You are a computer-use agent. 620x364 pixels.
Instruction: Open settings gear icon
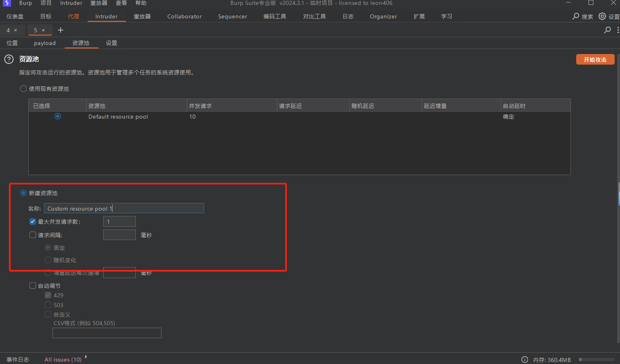(602, 16)
